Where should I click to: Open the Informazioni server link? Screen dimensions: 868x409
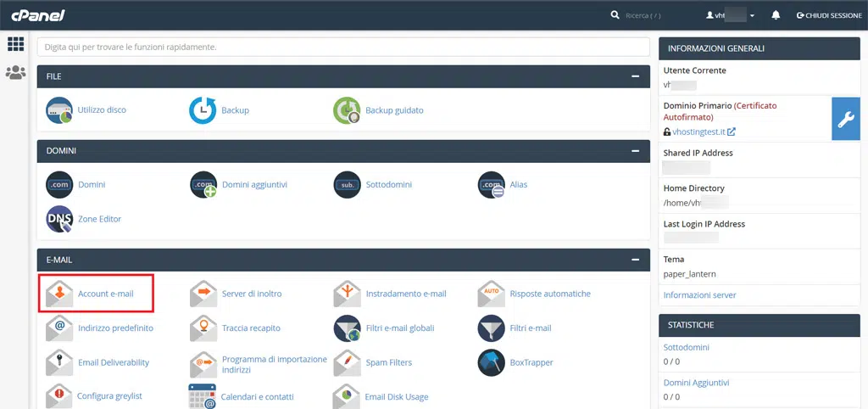[x=699, y=295]
